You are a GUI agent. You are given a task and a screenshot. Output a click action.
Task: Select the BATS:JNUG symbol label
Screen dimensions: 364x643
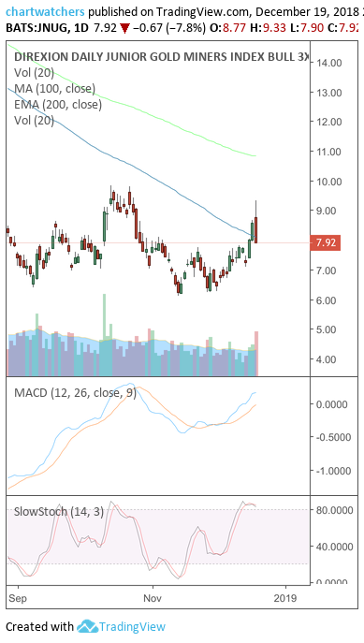(x=36, y=29)
